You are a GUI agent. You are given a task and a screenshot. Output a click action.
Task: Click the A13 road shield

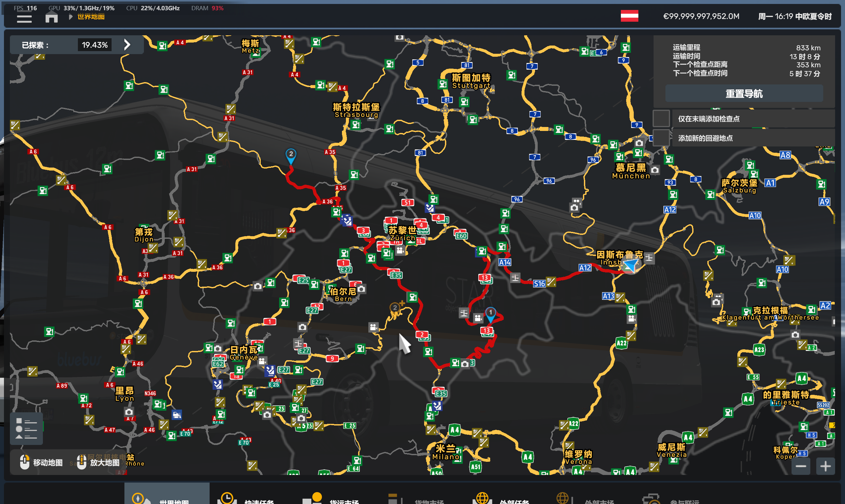(608, 296)
